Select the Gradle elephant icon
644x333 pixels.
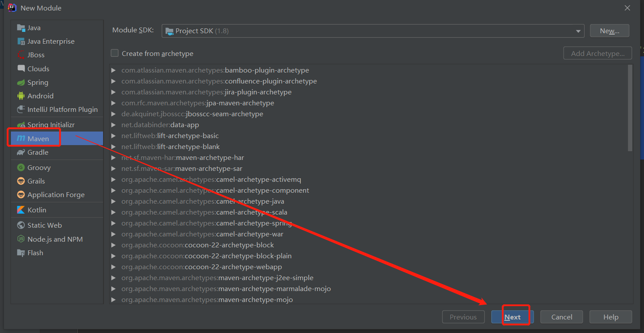click(21, 153)
